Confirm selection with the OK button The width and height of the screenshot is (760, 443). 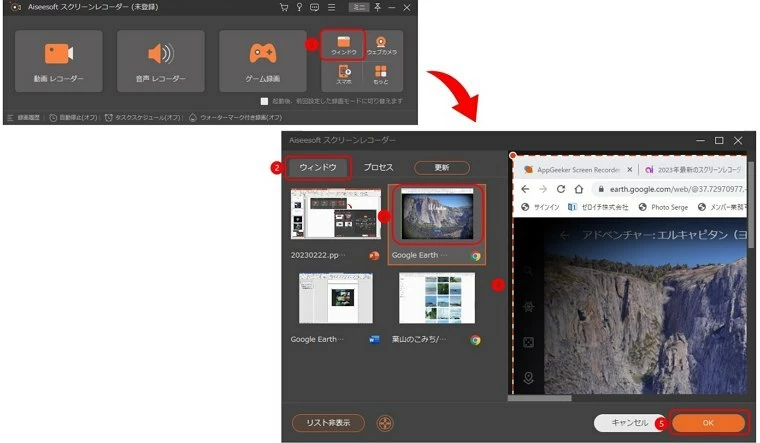coord(707,423)
